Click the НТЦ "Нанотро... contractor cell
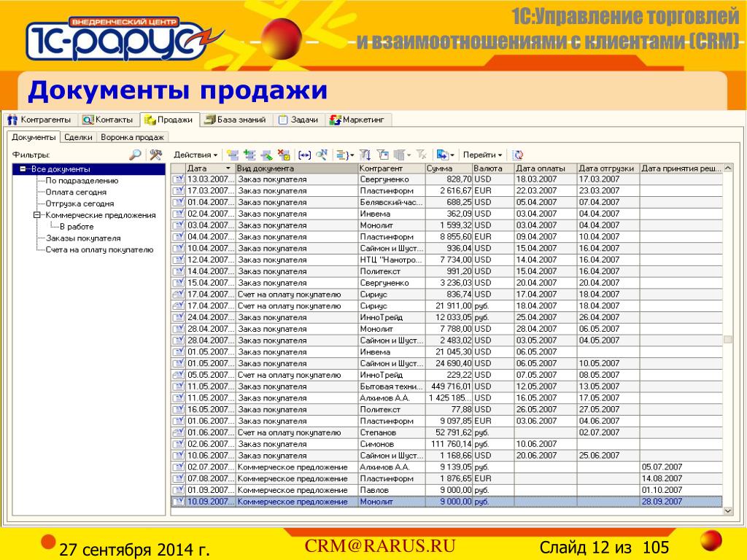The width and height of the screenshot is (747, 560). (x=391, y=260)
